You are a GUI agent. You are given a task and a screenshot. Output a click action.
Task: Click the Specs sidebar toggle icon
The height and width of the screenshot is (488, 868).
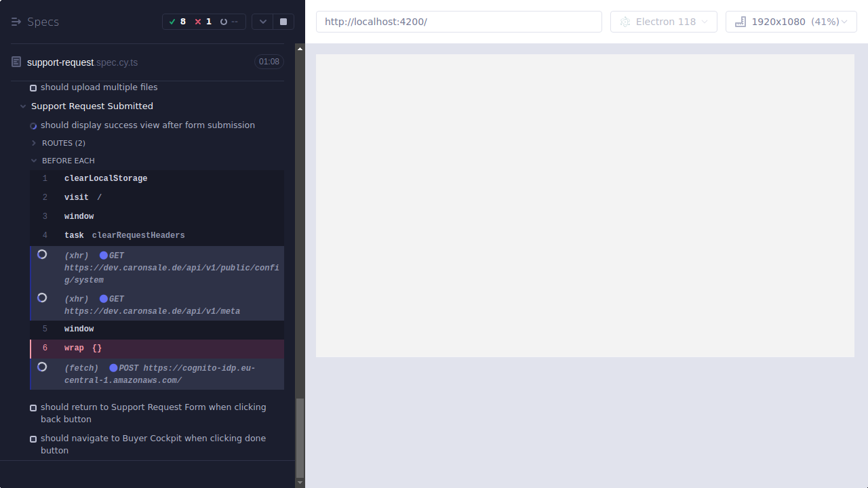pyautogui.click(x=16, y=21)
